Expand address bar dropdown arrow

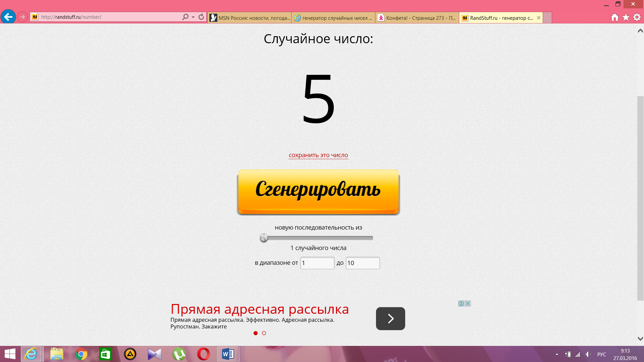[x=193, y=17]
